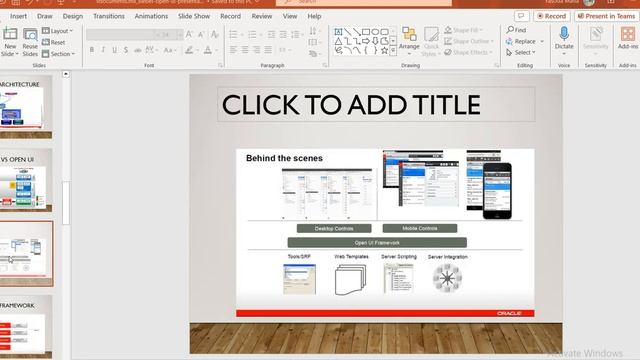The width and height of the screenshot is (640, 360).
Task: Open the Add-ins store
Action: (x=628, y=38)
